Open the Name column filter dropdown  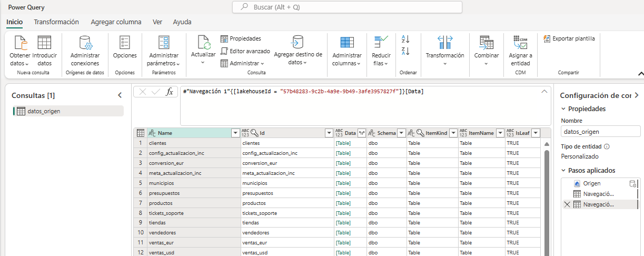pos(235,133)
